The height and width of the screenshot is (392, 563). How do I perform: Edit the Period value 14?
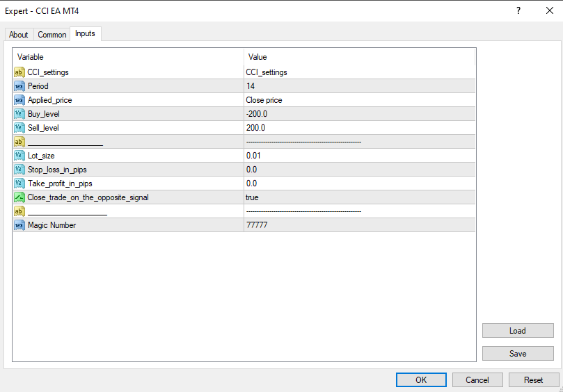[x=359, y=86]
